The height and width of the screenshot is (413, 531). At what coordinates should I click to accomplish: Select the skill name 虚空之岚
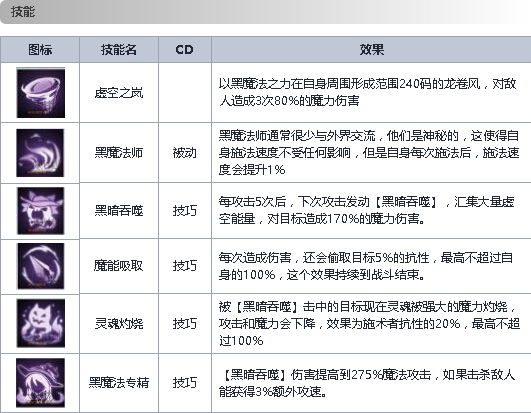click(x=119, y=93)
